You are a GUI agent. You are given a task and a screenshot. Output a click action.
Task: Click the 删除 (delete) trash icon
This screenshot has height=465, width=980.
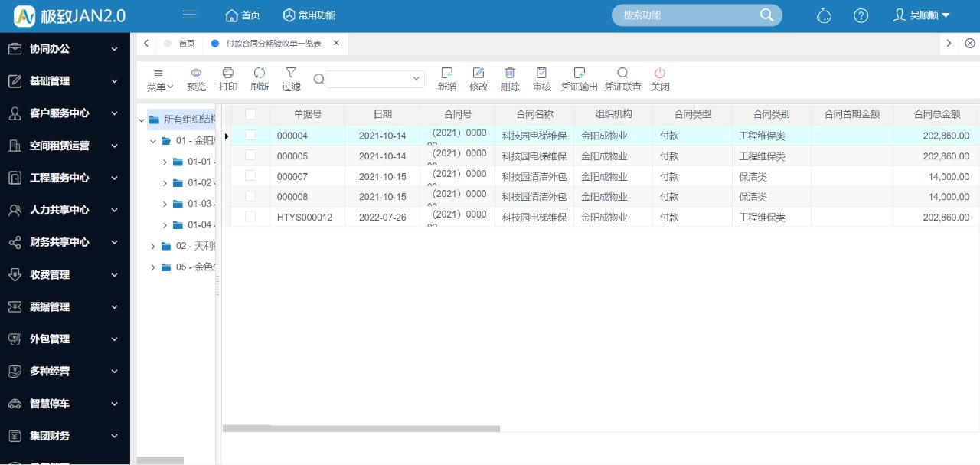(510, 74)
